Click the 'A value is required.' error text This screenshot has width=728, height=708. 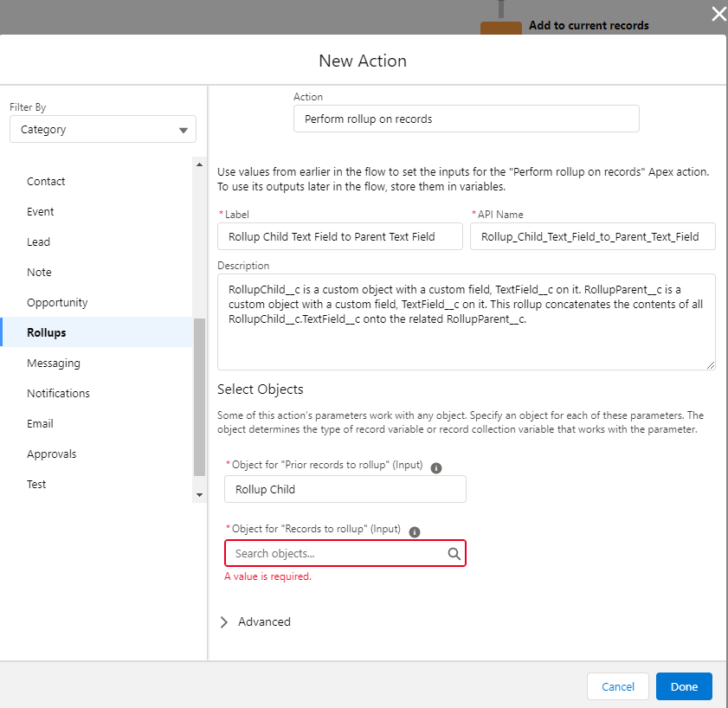267,576
